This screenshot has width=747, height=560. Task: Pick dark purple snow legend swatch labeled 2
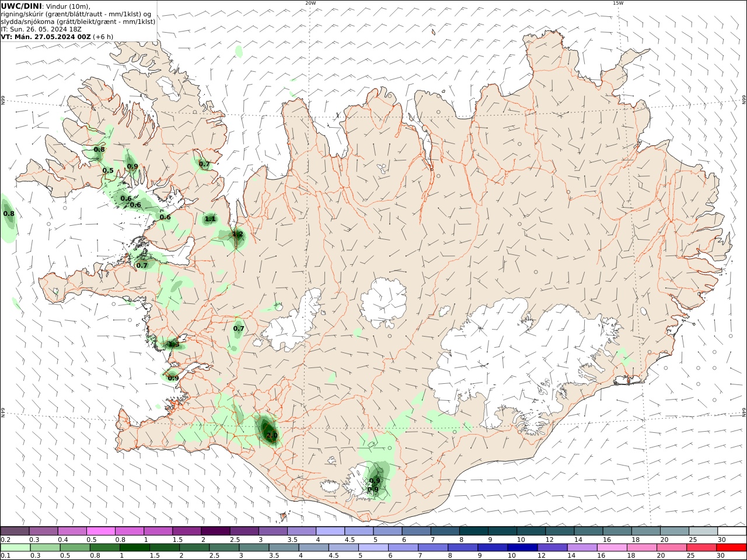pos(215,531)
